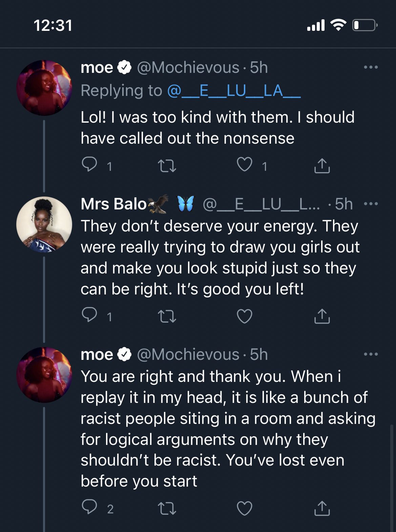Tap moe's avatar on the first tweet
The height and width of the screenshot is (532, 396).
point(44,88)
